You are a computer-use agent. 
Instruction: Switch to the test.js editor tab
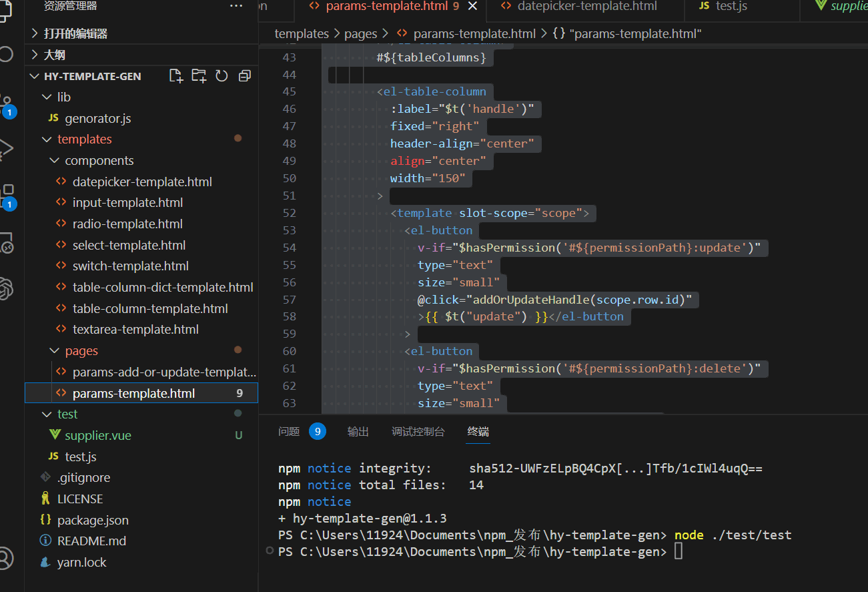[732, 6]
